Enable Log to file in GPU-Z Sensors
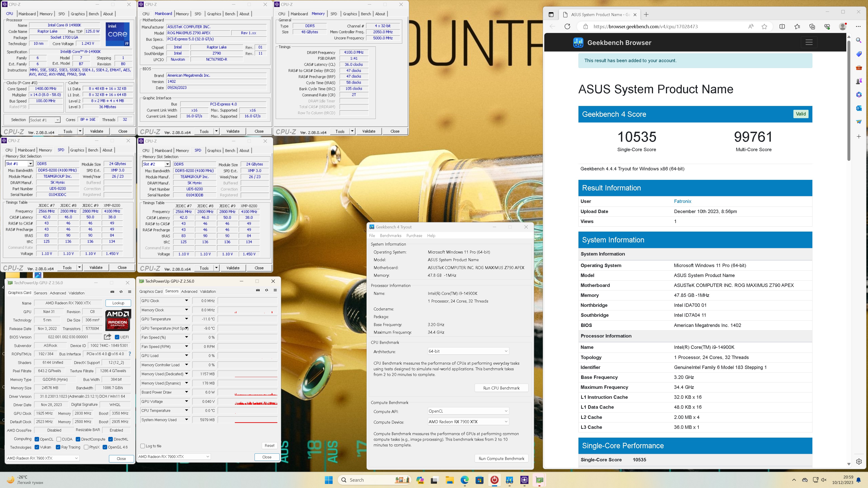This screenshot has height=488, width=868. pyautogui.click(x=143, y=446)
